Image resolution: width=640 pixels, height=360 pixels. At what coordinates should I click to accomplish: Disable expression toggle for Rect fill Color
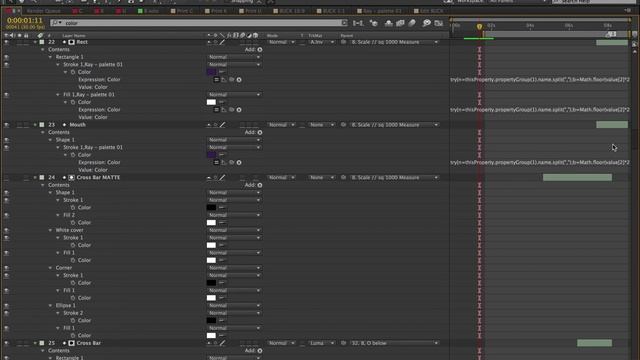coord(216,110)
